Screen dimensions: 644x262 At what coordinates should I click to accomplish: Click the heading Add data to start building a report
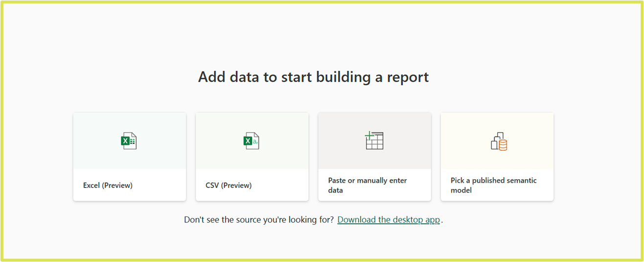(313, 77)
